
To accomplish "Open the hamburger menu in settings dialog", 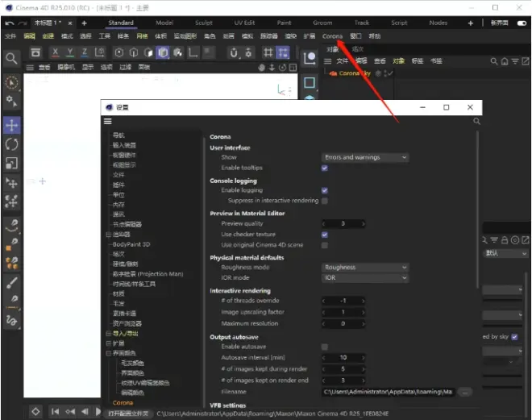I will click(107, 121).
